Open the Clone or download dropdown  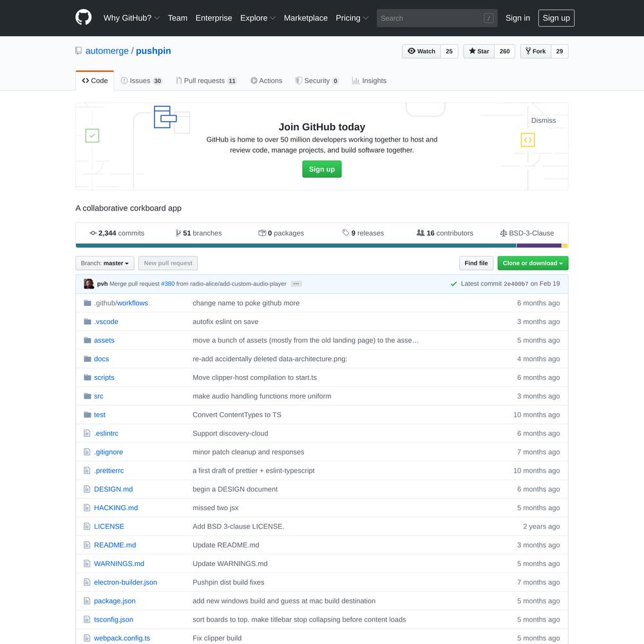[x=533, y=263]
